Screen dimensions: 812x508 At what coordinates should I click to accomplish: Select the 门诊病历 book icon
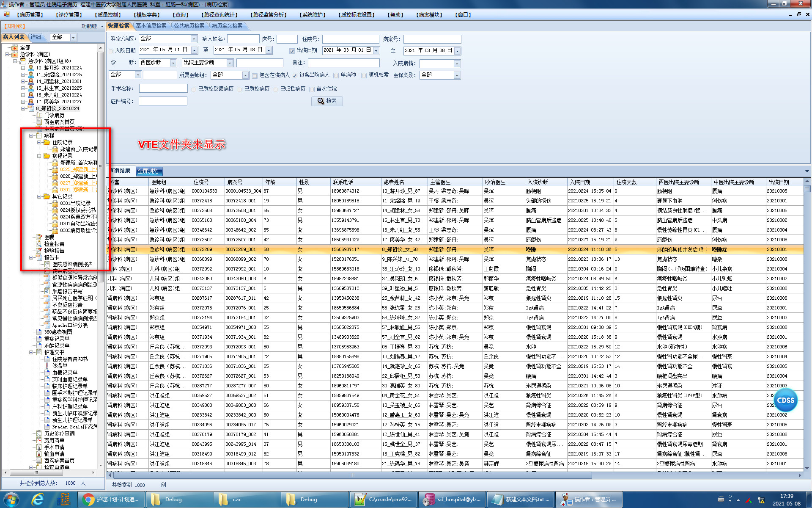click(x=39, y=115)
